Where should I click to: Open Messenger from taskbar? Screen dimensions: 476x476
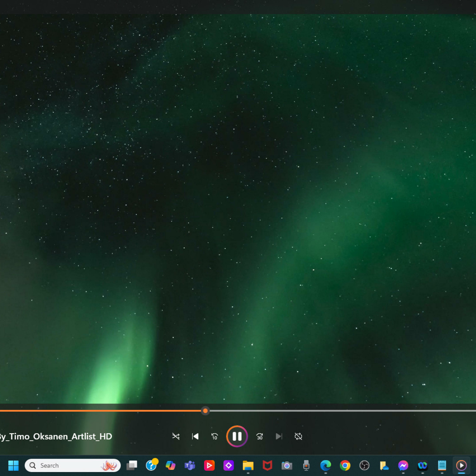[403, 465]
